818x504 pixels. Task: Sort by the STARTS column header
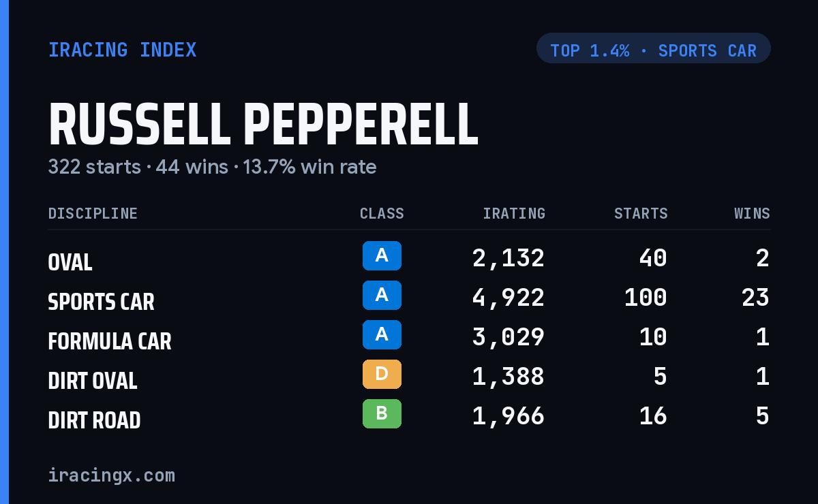pyautogui.click(x=641, y=213)
